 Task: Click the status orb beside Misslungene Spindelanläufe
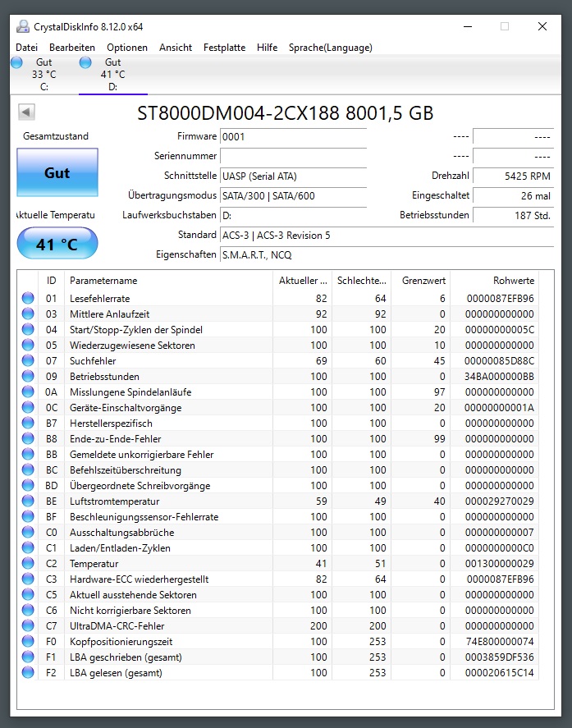click(x=28, y=391)
